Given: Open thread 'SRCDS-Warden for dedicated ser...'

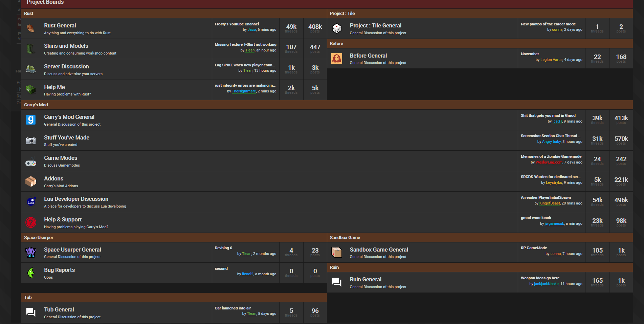Looking at the screenshot, I should pyautogui.click(x=551, y=177).
